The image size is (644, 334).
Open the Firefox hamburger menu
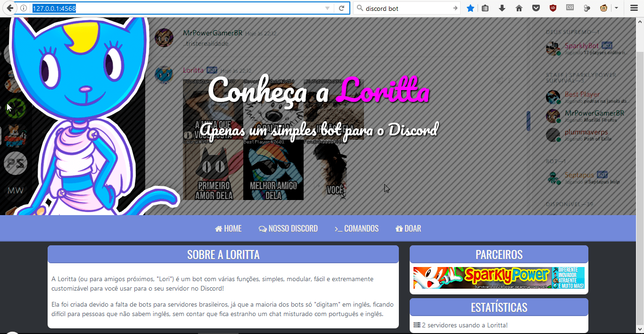(x=634, y=8)
